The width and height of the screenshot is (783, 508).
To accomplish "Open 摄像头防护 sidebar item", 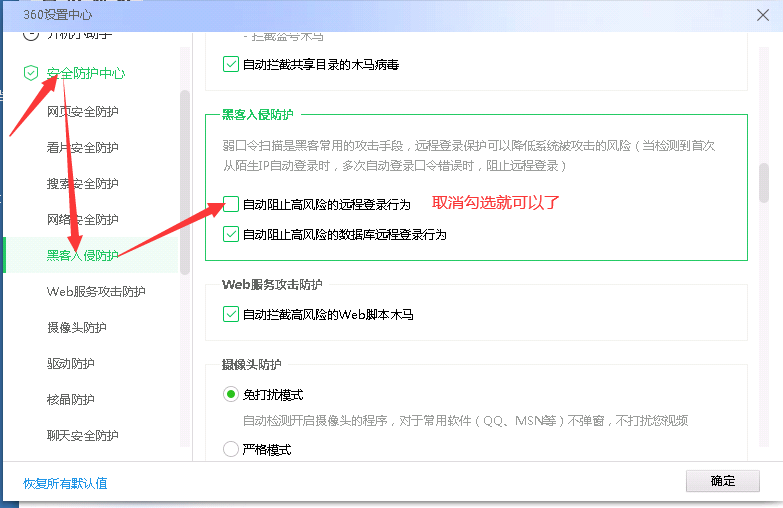I will [x=76, y=327].
